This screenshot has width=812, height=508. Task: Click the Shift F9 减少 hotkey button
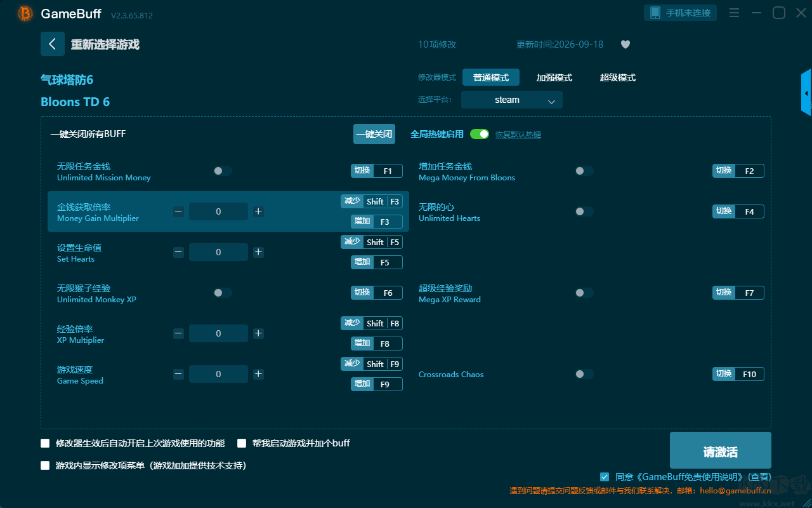pos(372,364)
